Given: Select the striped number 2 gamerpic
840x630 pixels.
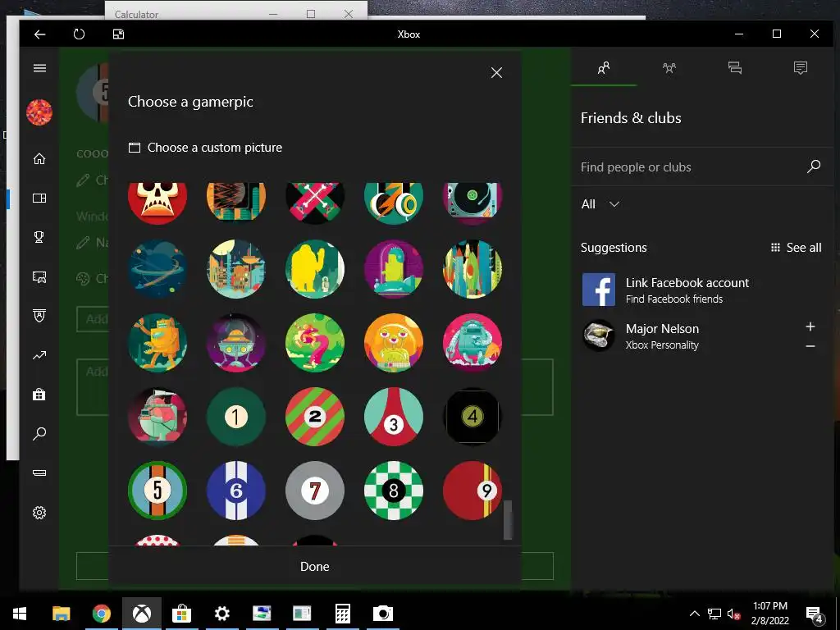Looking at the screenshot, I should 315,417.
